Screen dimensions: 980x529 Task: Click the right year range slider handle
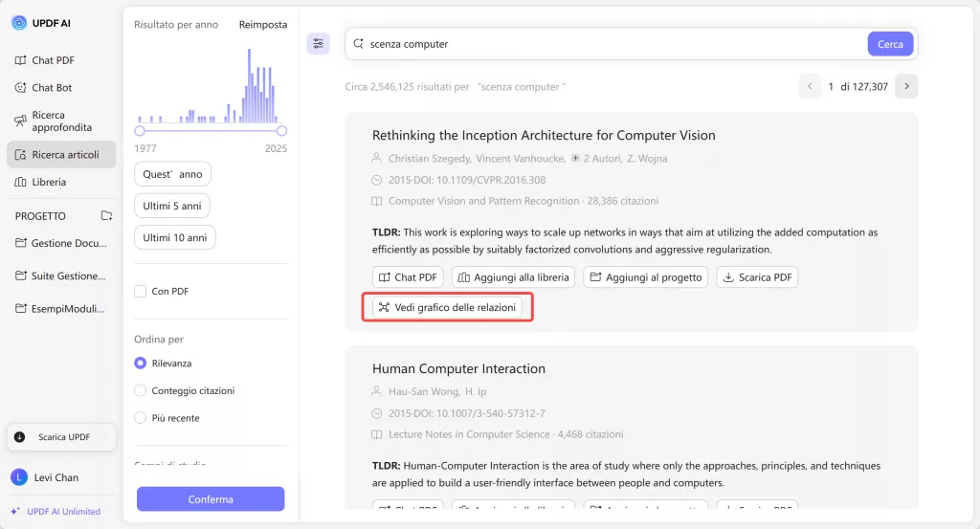[281, 131]
